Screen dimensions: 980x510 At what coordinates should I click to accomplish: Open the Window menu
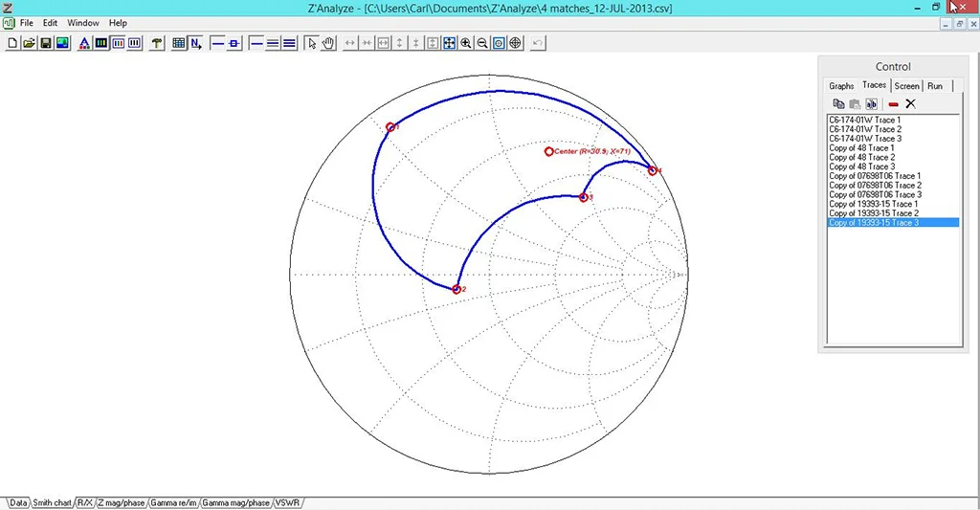tap(83, 23)
